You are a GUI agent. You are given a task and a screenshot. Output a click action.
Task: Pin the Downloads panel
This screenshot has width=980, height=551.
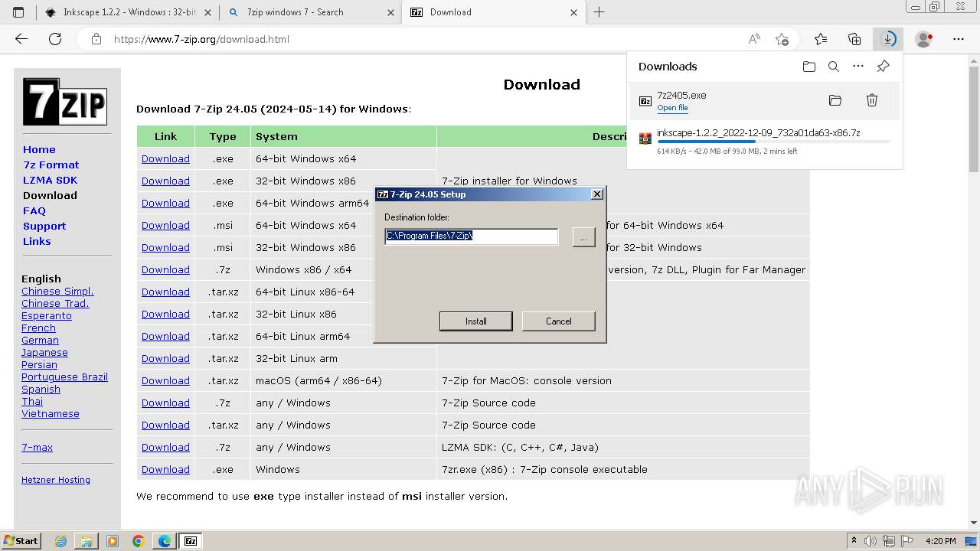(883, 67)
